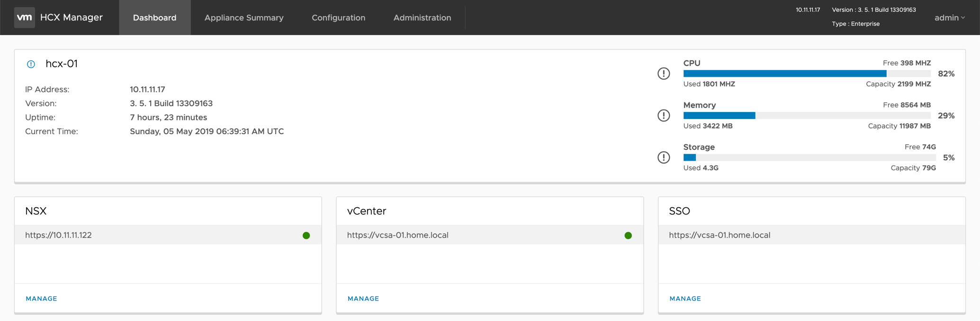Click MANAGE under the vCenter card
980x321 pixels.
tap(363, 298)
